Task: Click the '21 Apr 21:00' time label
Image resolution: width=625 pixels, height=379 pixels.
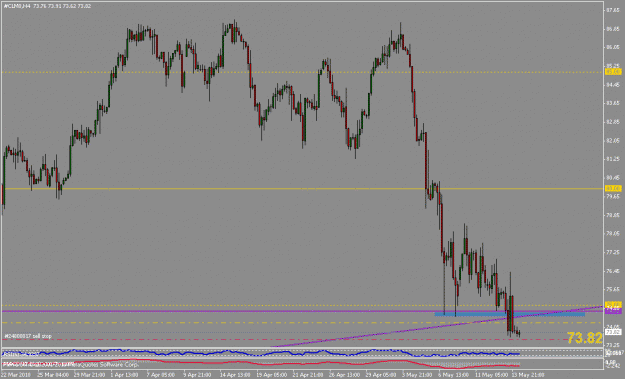Action: click(x=308, y=375)
